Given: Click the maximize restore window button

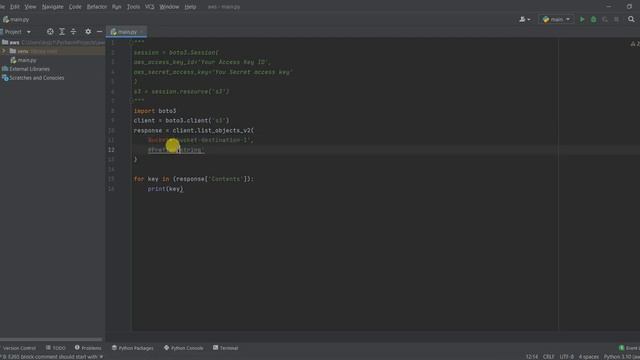Looking at the screenshot, I should [x=629, y=7].
